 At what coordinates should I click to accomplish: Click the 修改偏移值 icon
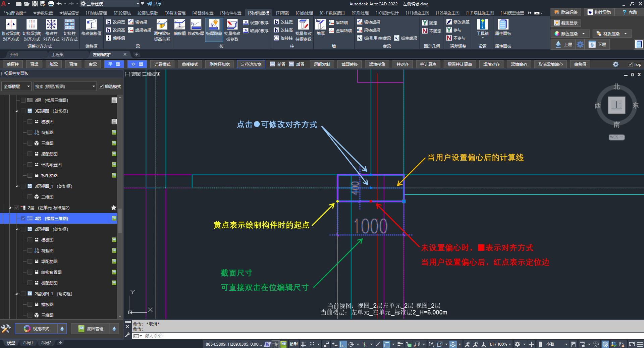tap(91, 25)
